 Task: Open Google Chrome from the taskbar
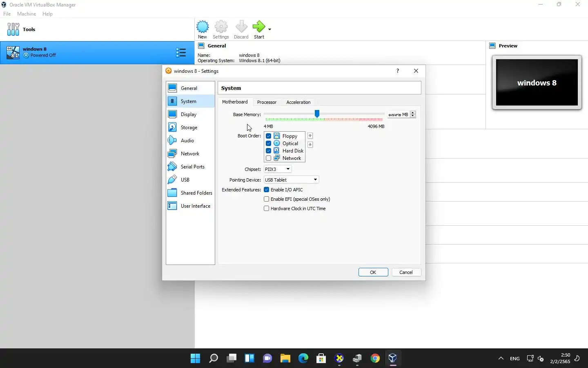(375, 359)
